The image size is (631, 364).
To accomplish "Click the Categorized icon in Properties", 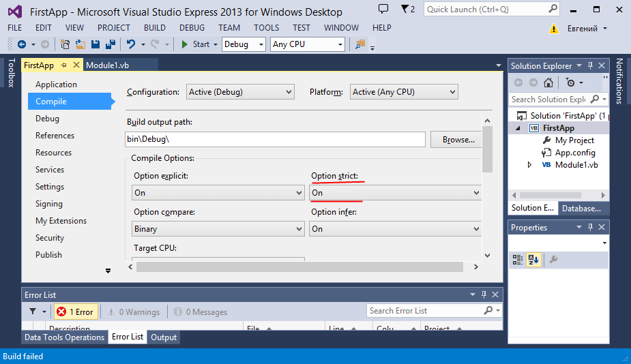I will pyautogui.click(x=518, y=260).
